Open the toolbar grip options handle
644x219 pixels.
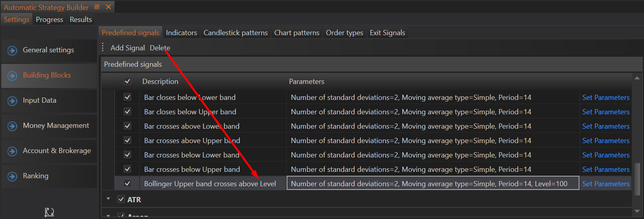(103, 48)
